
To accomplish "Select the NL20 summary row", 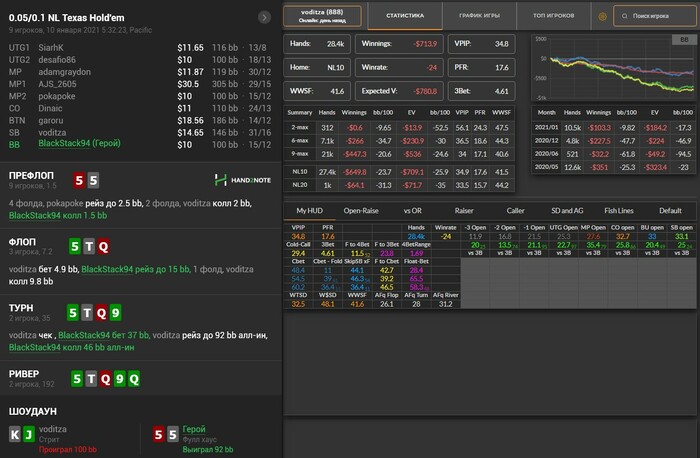I will click(399, 185).
